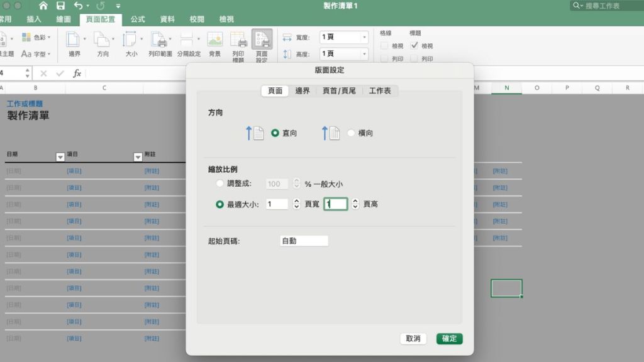Open the 日期 column filter dropdown
644x362 pixels.
[60, 157]
